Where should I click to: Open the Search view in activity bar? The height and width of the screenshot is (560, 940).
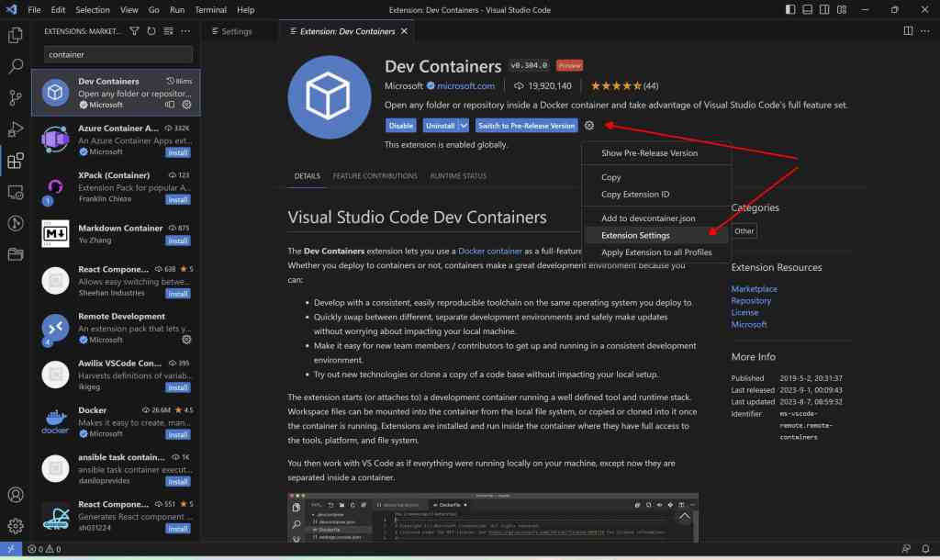coord(16,66)
